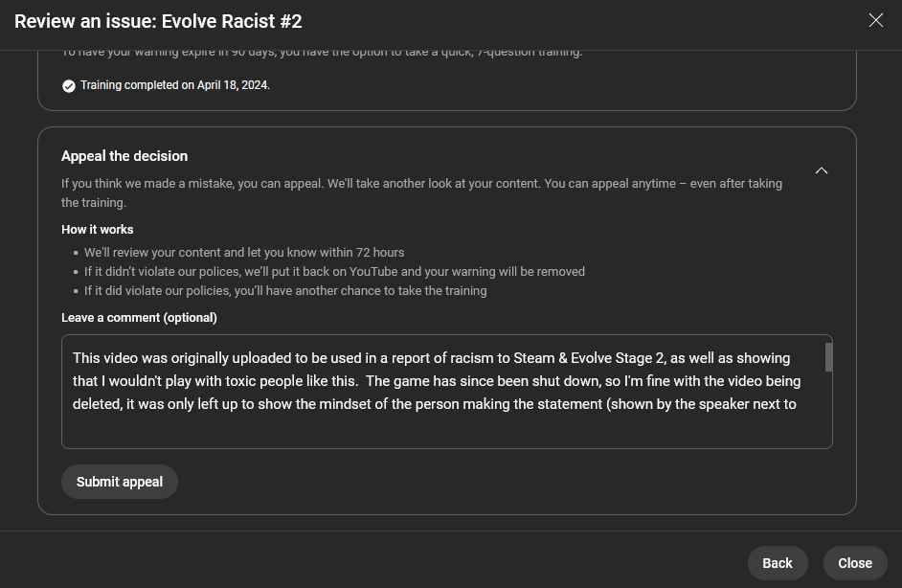Click the bullet about review within 72 hours
Screen dimensions: 902x588
[244, 253]
